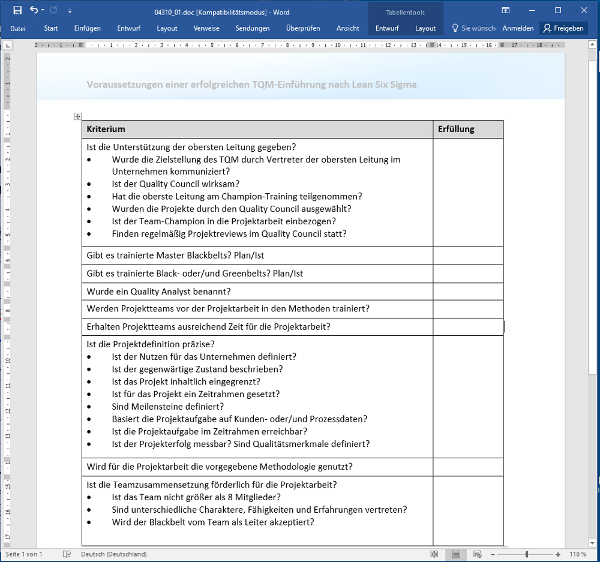Click the Erfüllung cell next to Quality Analyst row
600x562 pixels.
[x=468, y=291]
